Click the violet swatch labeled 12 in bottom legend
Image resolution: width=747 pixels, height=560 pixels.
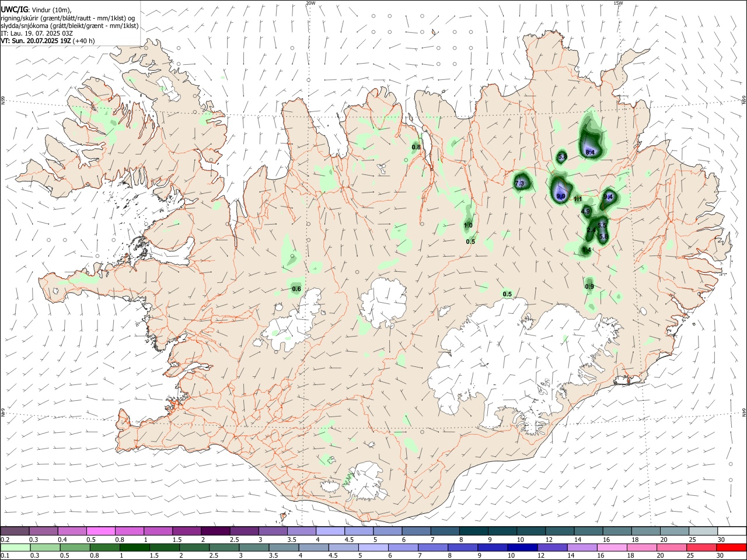click(551, 548)
